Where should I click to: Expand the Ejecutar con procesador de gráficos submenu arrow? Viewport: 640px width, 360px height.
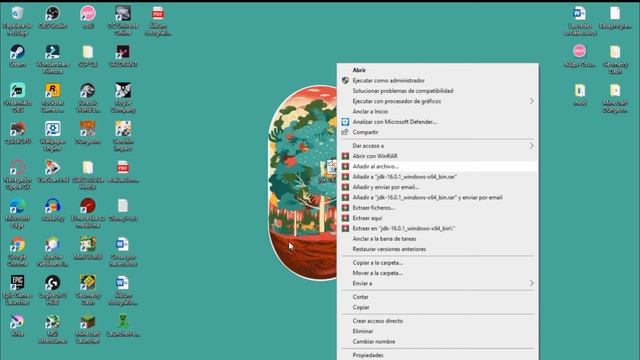[531, 101]
